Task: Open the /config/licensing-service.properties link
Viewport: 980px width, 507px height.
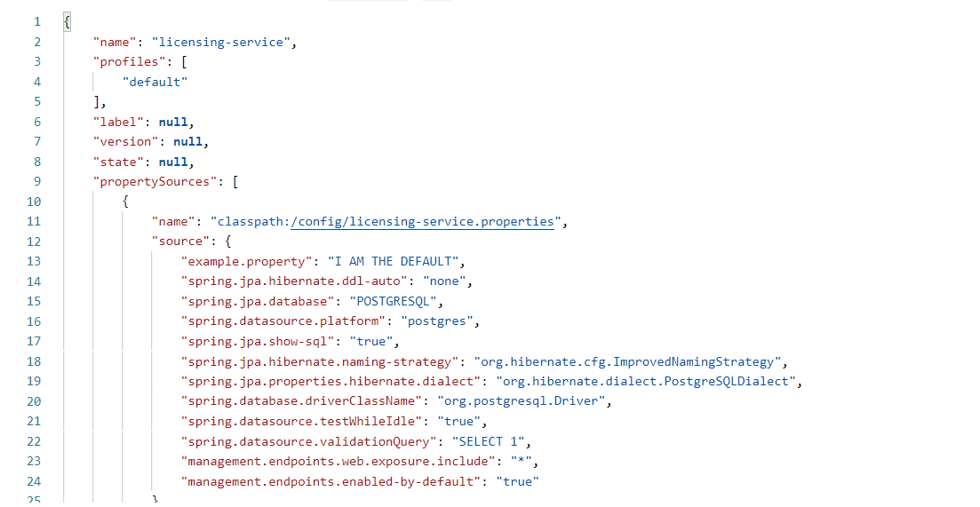Action: point(423,222)
